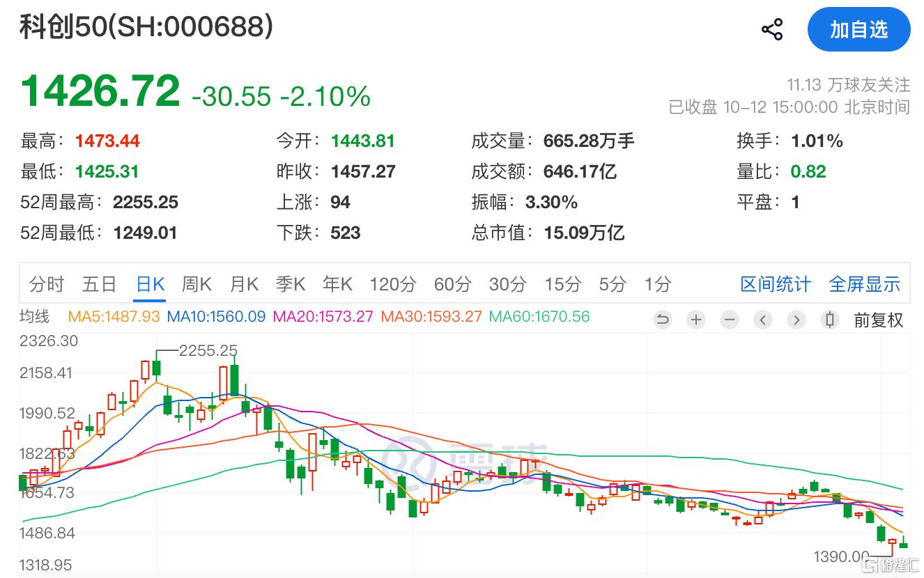Select the 季K chart tab
This screenshot has height=578, width=924.
tap(291, 284)
